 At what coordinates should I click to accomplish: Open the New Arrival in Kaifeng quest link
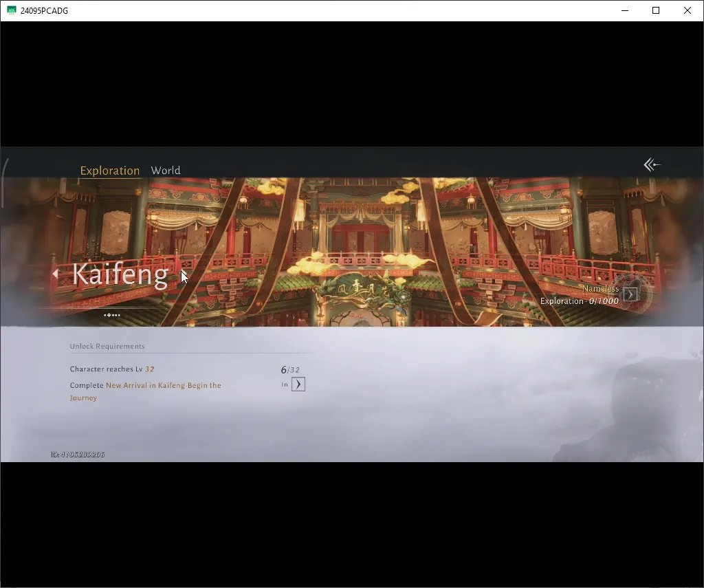[146, 391]
